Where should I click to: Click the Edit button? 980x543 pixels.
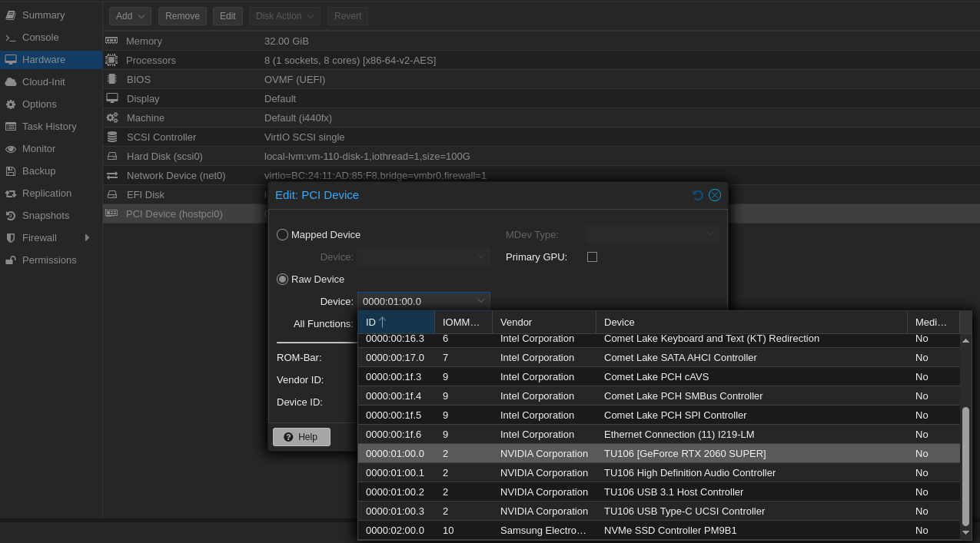click(x=228, y=16)
